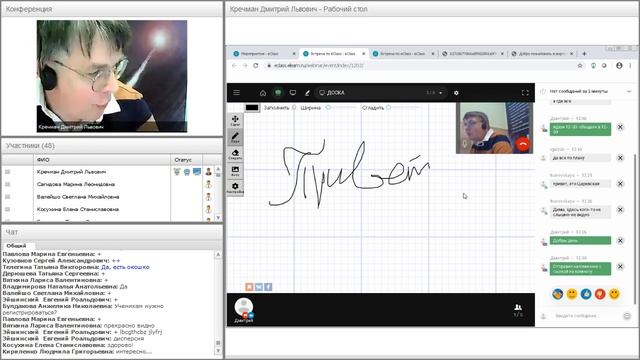Choose the Photo insert tool on whiteboard
The height and width of the screenshot is (360, 640).
click(x=235, y=171)
